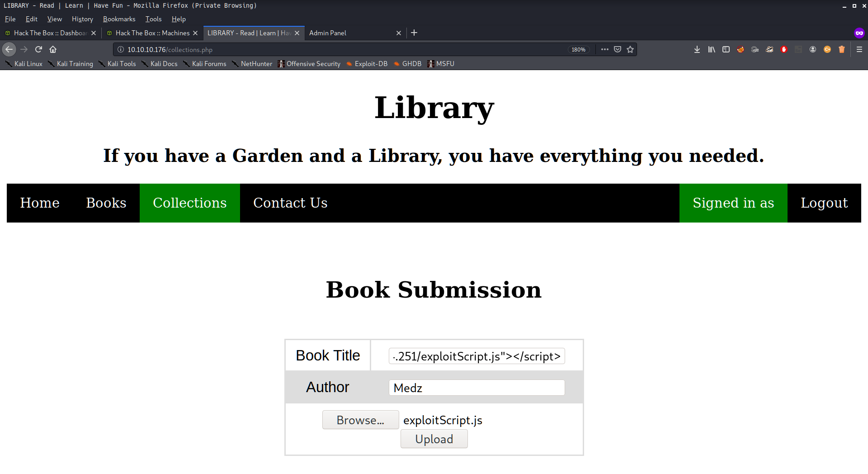The height and width of the screenshot is (474, 868).
Task: Click the Book Title input field
Action: pos(476,356)
